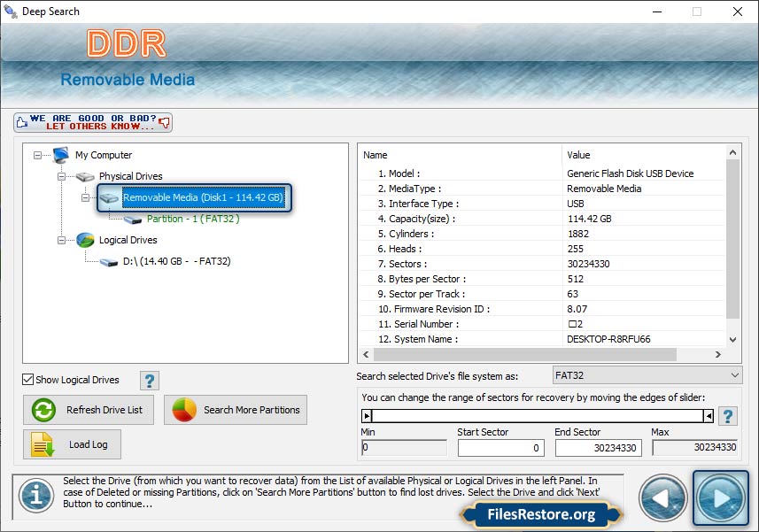This screenshot has height=532, width=759.
Task: Select the '3. Interface Type :' row
Action: pos(542,204)
